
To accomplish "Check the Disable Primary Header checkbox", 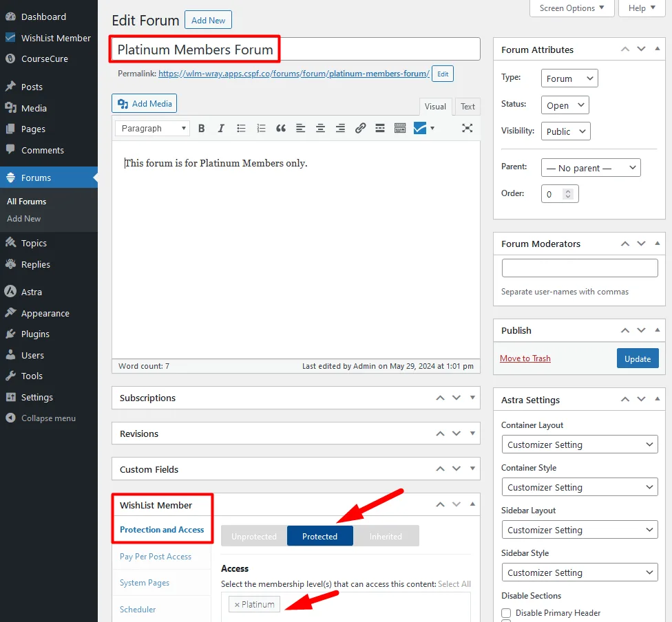I will click(x=506, y=613).
